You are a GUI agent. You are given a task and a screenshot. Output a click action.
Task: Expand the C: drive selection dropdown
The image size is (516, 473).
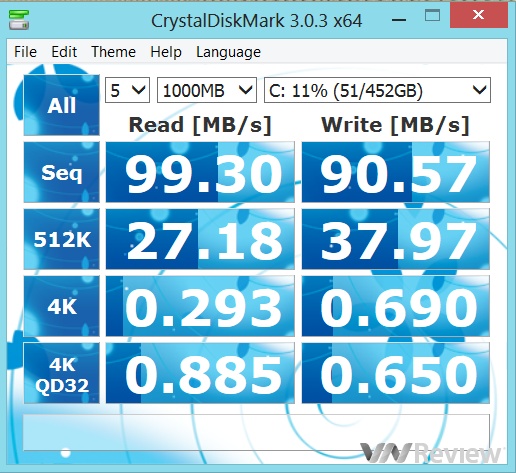point(377,90)
